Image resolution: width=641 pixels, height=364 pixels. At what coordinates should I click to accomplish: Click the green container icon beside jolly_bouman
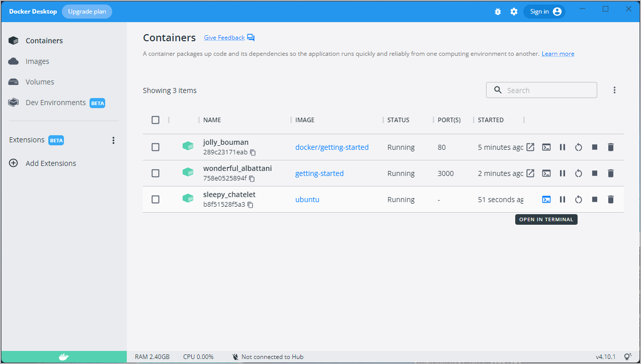[x=188, y=146]
